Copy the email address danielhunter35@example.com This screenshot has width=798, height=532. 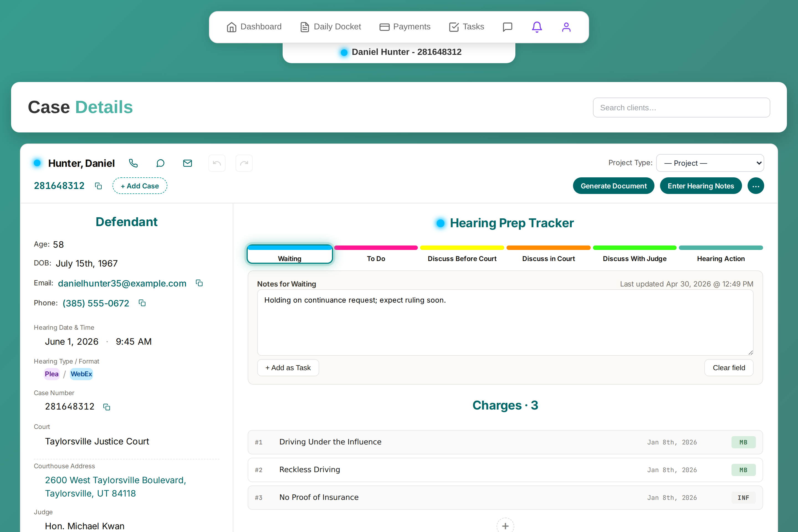pos(199,283)
